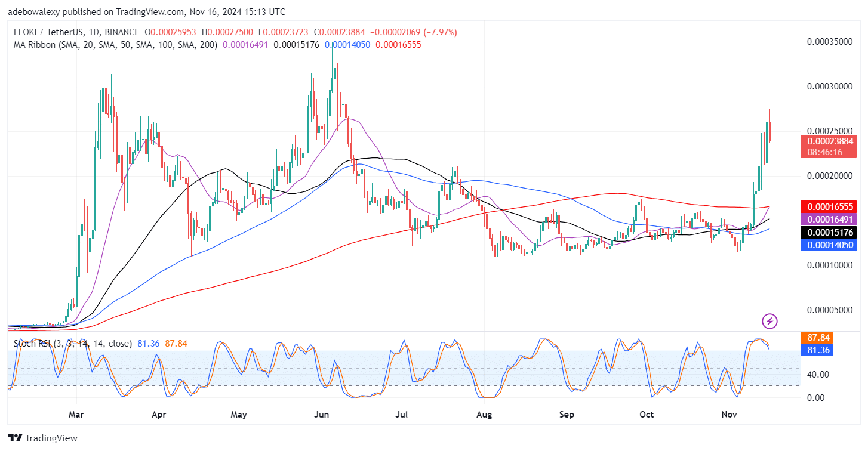Image resolution: width=868 pixels, height=451 pixels.
Task: Click the purple lightning bolt icon
Action: click(769, 321)
